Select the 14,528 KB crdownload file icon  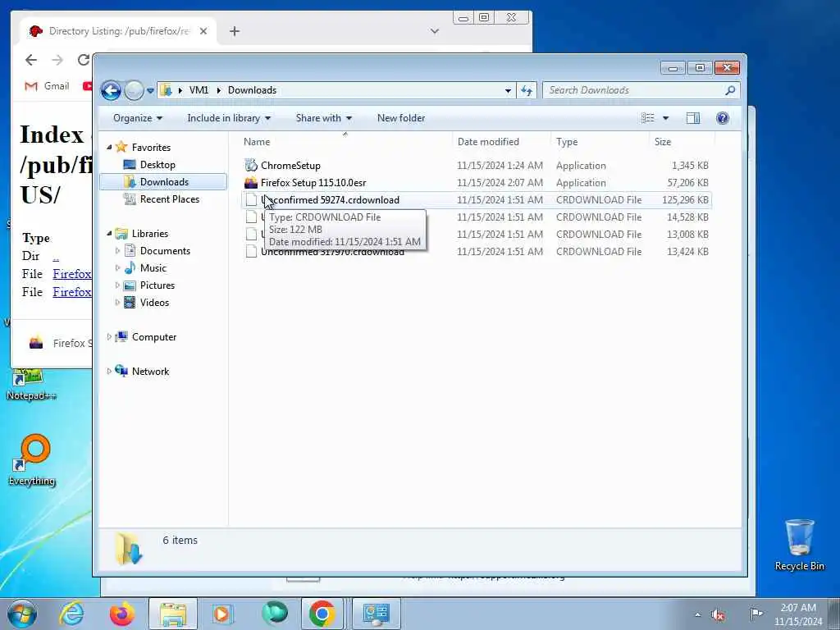tap(251, 217)
